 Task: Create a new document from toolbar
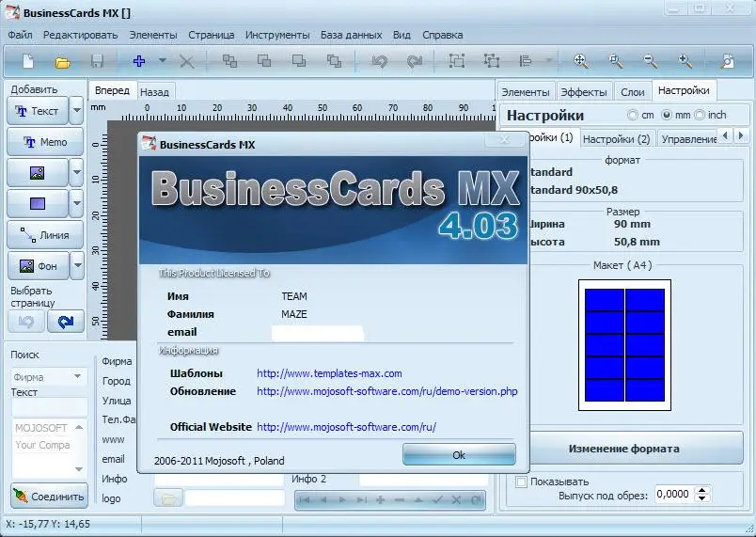[28, 61]
